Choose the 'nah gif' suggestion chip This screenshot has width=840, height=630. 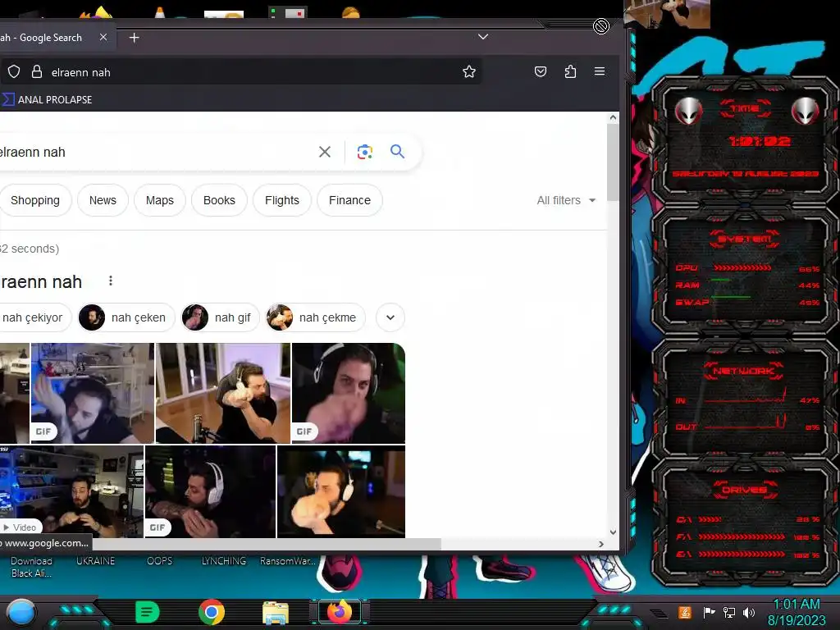click(220, 317)
